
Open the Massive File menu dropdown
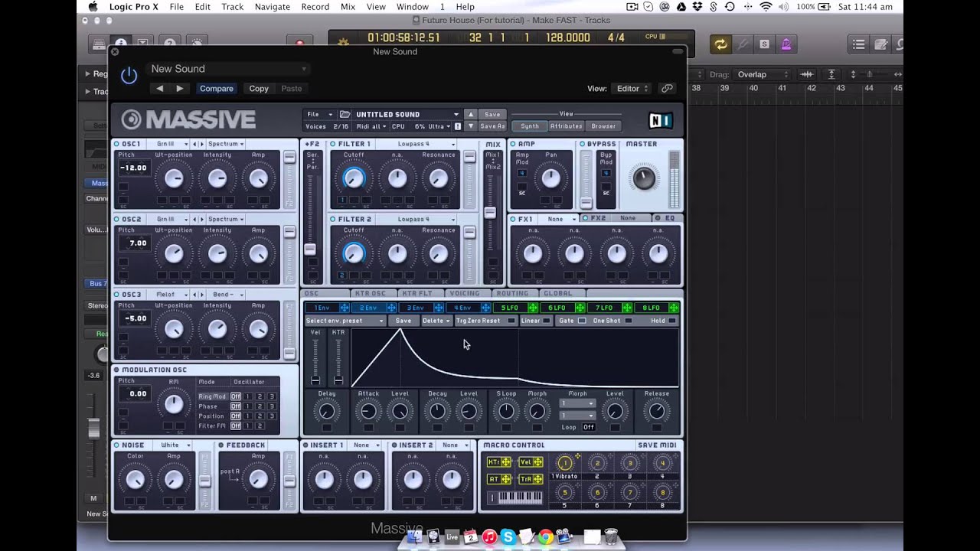[319, 114]
